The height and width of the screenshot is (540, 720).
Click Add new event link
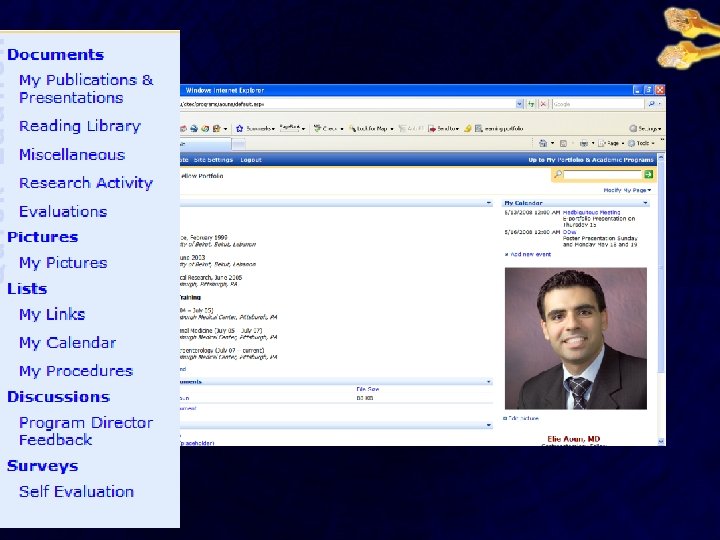point(530,254)
